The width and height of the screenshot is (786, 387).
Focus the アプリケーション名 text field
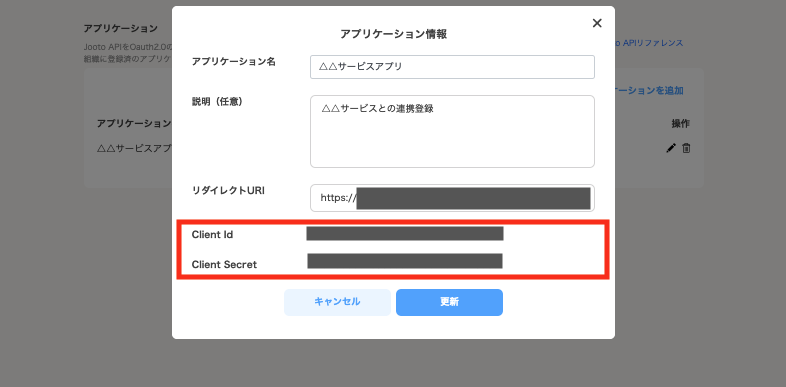(x=452, y=67)
